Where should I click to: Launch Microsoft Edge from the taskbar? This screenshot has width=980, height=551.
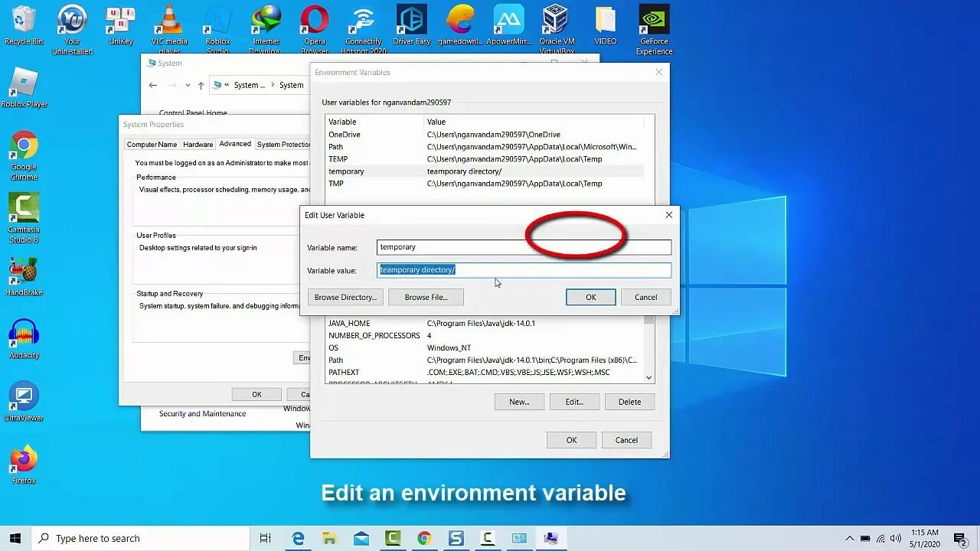(297, 538)
